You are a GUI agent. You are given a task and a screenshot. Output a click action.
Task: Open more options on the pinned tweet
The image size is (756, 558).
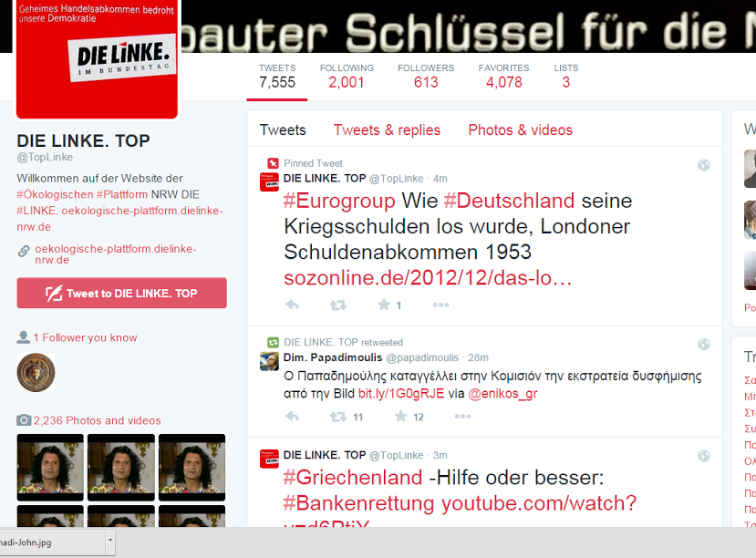(x=440, y=305)
